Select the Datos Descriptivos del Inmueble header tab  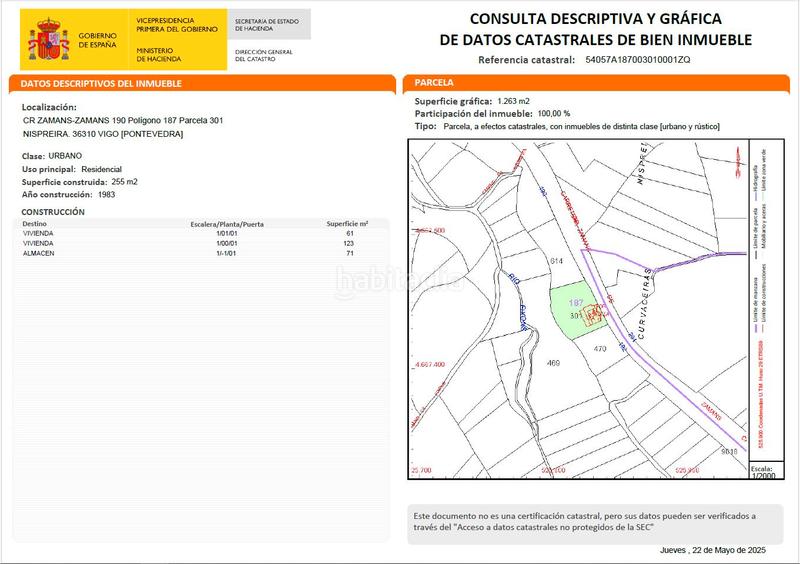point(200,84)
